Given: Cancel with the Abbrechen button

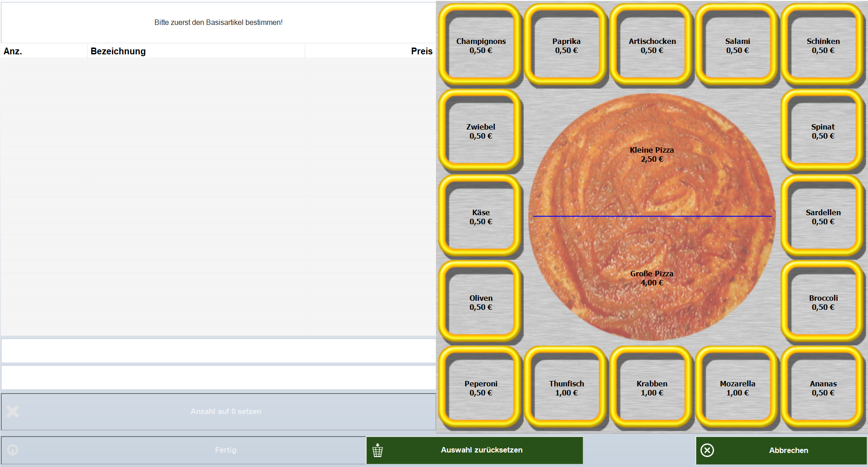Looking at the screenshot, I should (x=781, y=450).
